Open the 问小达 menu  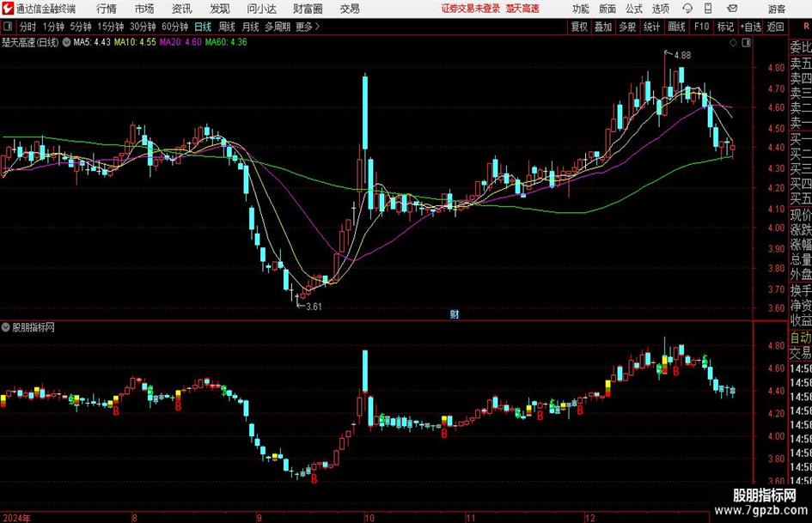[261, 9]
